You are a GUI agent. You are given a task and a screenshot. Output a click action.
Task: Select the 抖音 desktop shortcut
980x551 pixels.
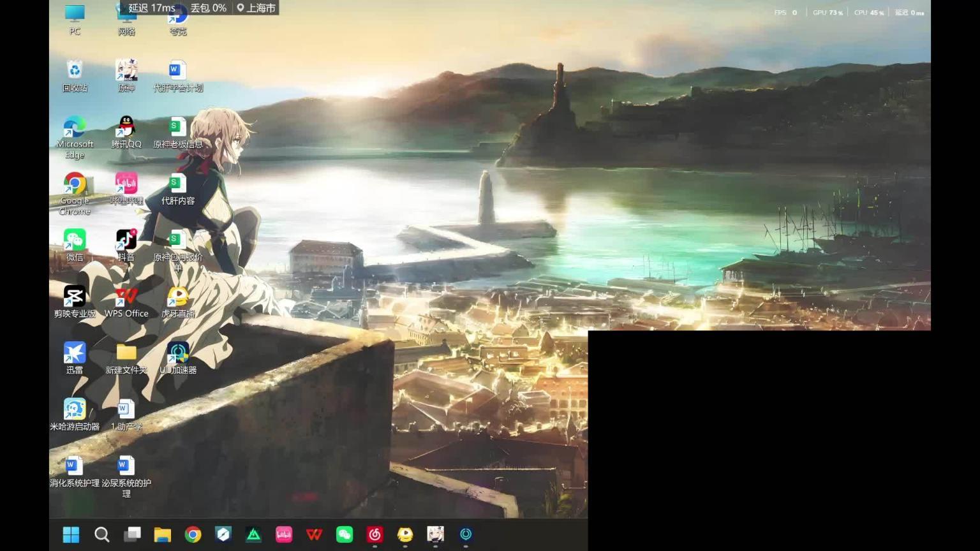click(126, 240)
